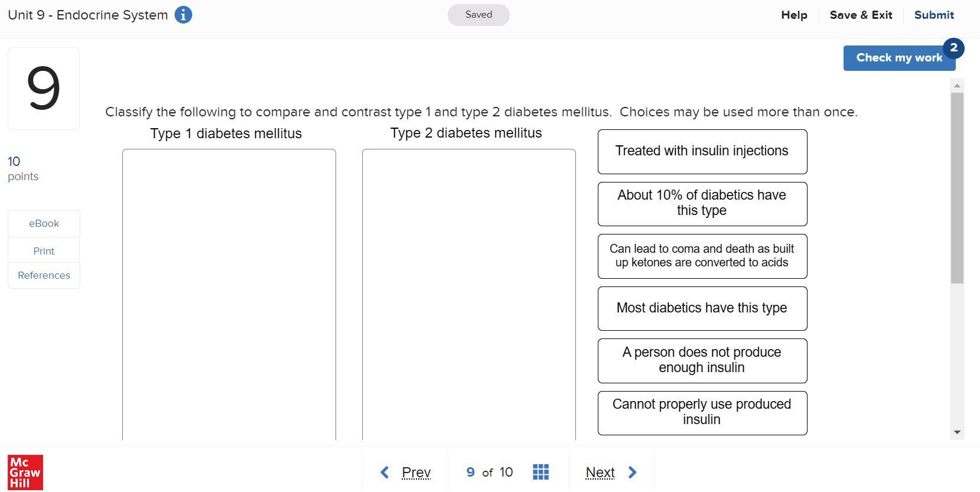Viewport: 980px width, 492px height.
Task: Submit the assignment
Action: point(934,15)
